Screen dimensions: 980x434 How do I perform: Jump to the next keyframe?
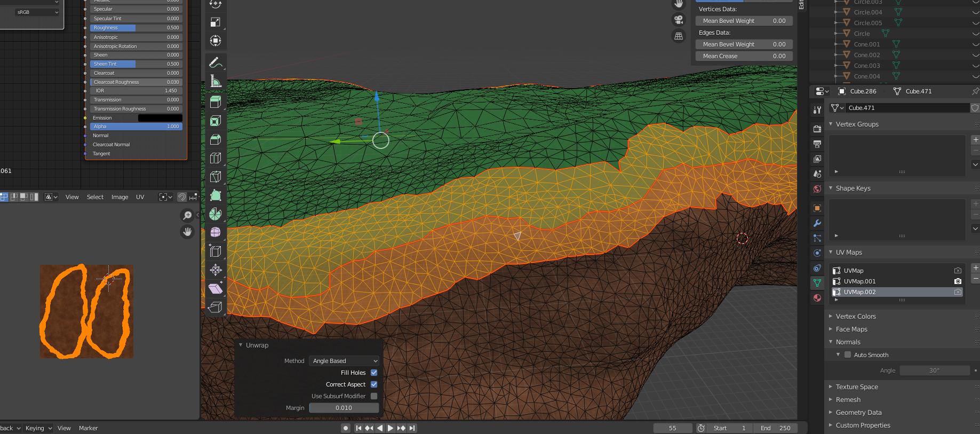pyautogui.click(x=401, y=428)
